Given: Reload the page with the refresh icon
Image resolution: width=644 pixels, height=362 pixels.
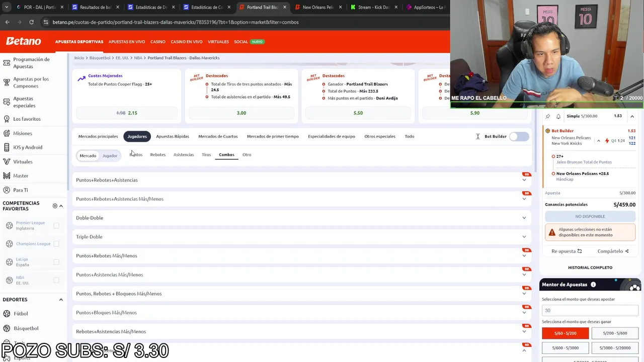Looking at the screenshot, I should tap(31, 22).
